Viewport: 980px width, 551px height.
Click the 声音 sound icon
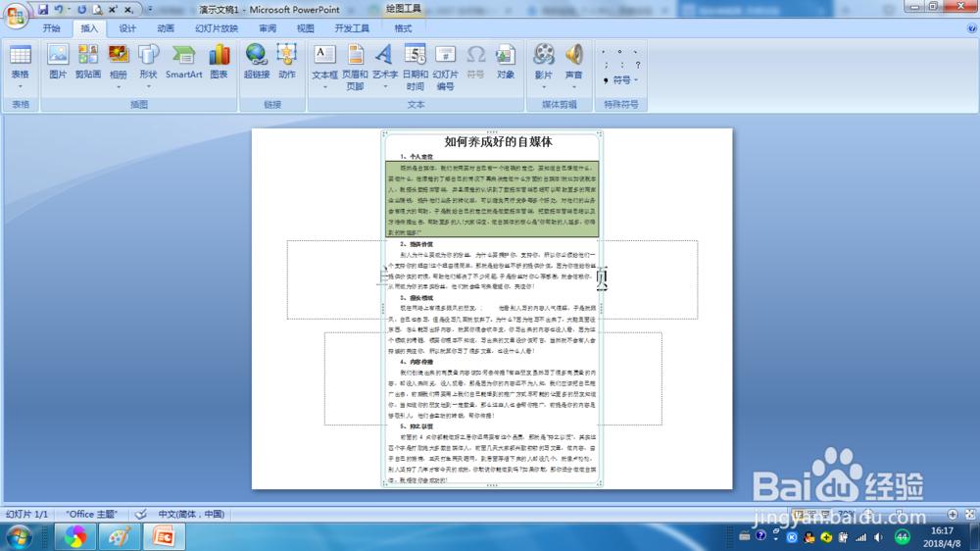pos(573,55)
